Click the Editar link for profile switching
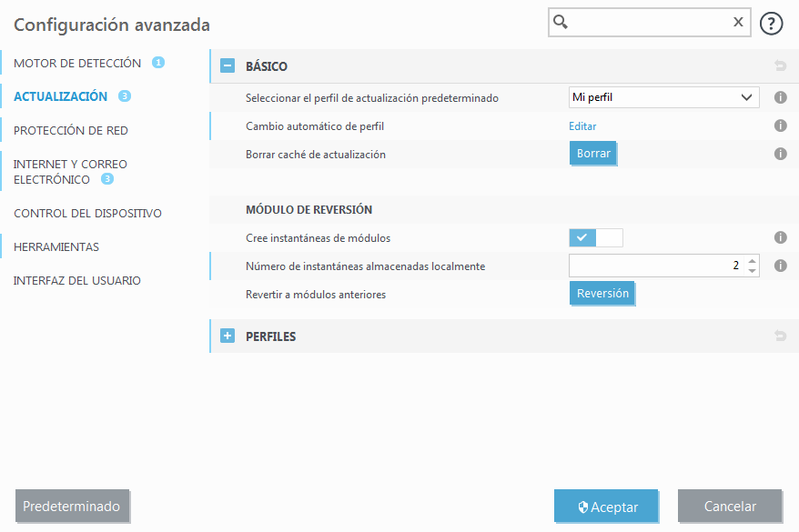Screen dimensions: 799x532 tap(582, 125)
